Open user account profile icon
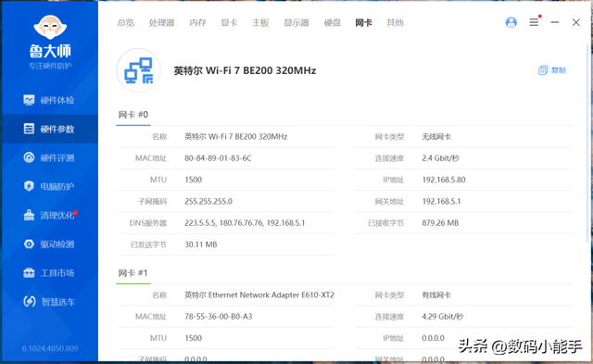 coord(511,22)
